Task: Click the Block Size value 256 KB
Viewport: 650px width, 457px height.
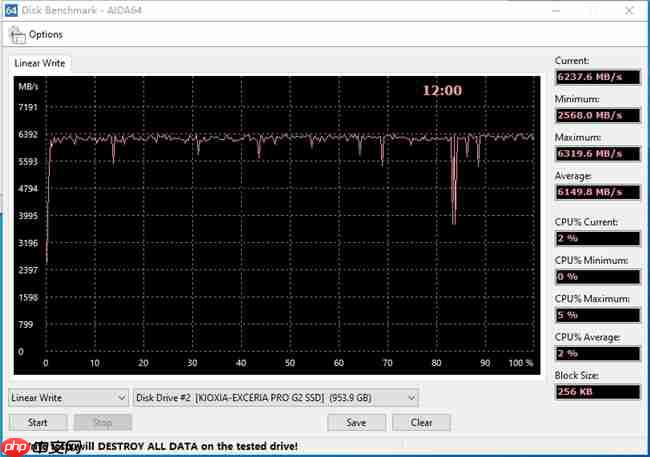Action: [598, 392]
